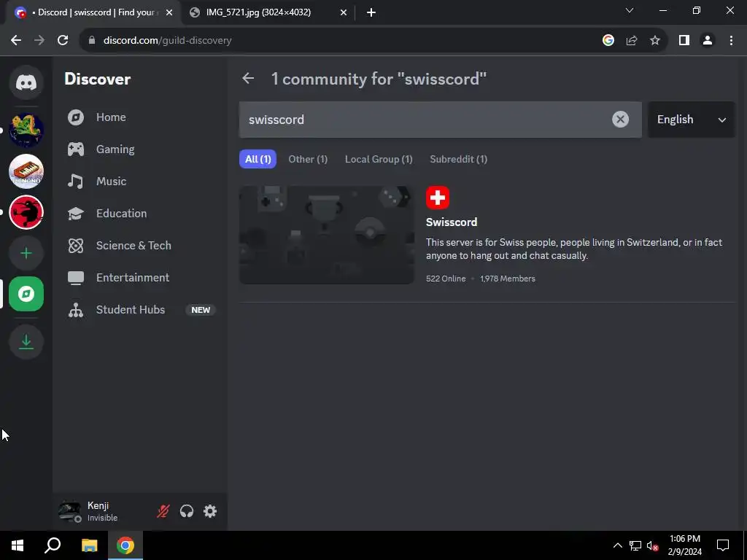The width and height of the screenshot is (747, 560).
Task: Close the Discord browser tab
Action: point(169,13)
